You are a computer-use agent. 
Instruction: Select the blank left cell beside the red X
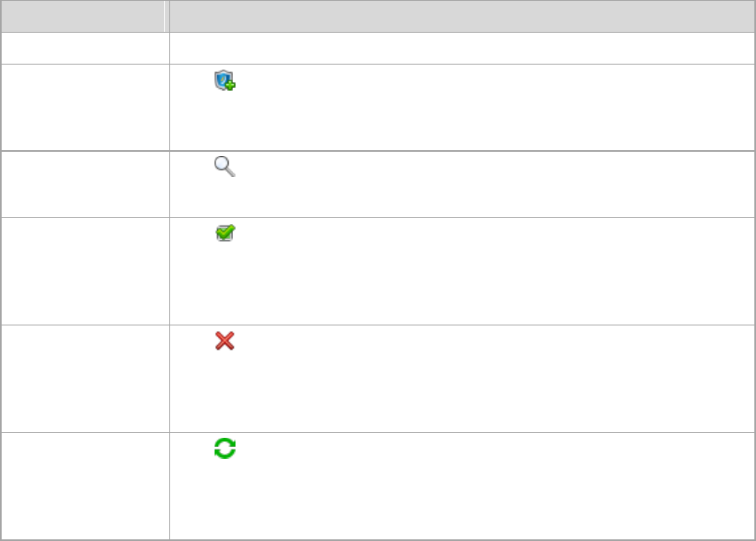tap(84, 378)
